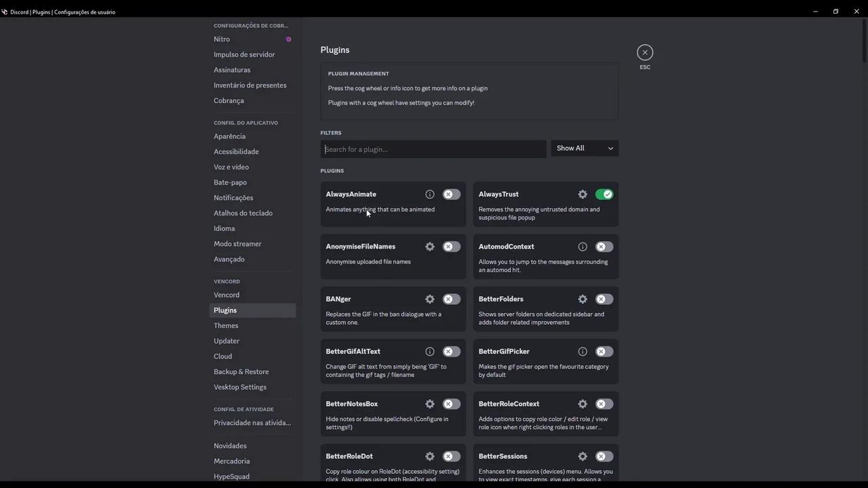Select Plugins in Vencord section
The height and width of the screenshot is (488, 868).
click(253, 310)
